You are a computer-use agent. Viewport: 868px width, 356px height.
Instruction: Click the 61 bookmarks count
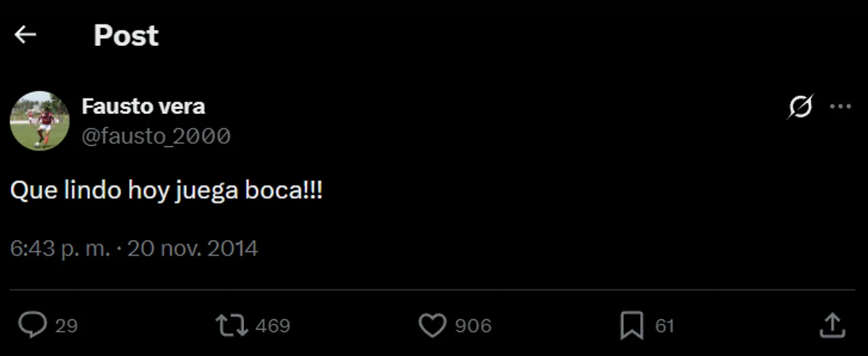665,326
